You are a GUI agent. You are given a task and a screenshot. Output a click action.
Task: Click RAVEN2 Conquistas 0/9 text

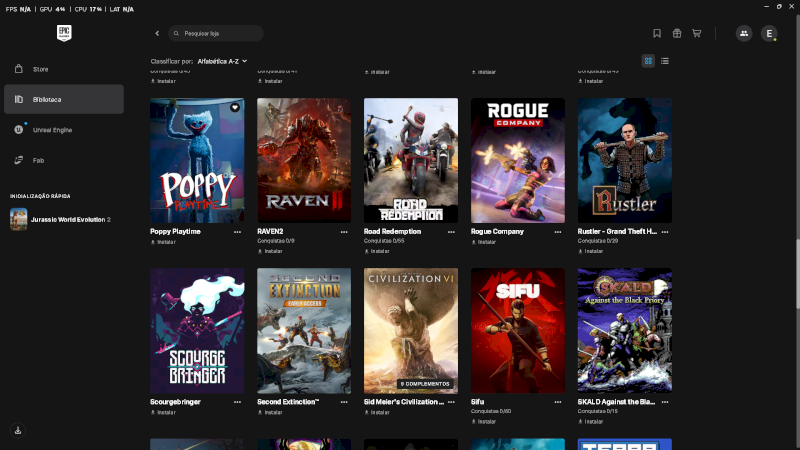pos(276,241)
